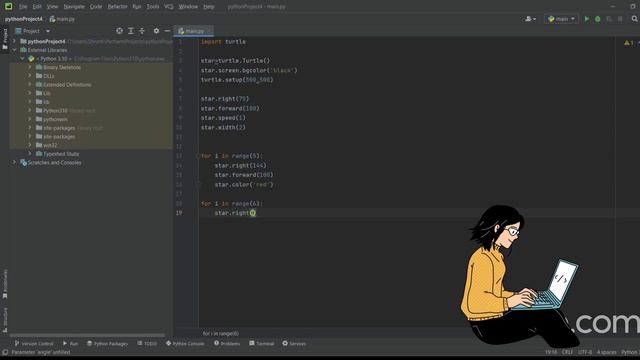The width and height of the screenshot is (640, 360).
Task: Place cursor on the line star.right(144)
Action: tap(240, 165)
